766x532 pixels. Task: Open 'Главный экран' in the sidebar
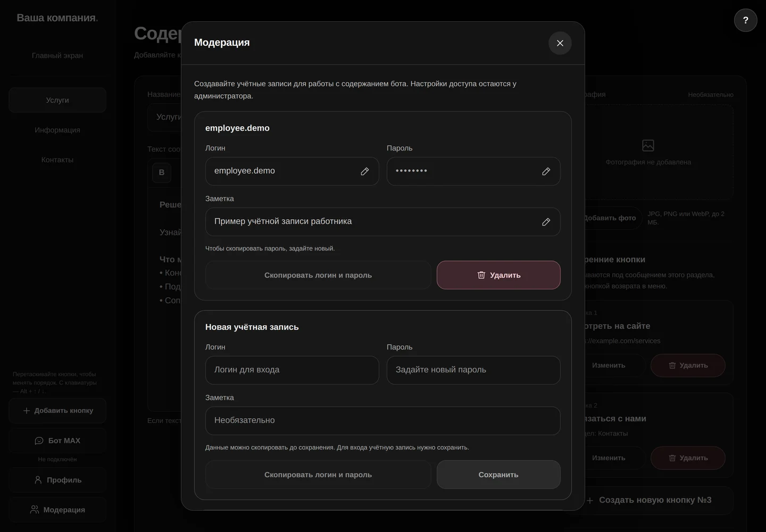point(57,55)
